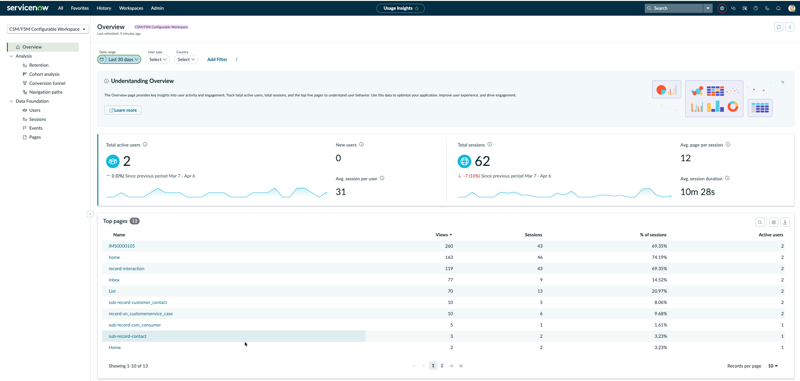800x381 pixels.
Task: Click the help question mark icon in header
Action: [756, 8]
